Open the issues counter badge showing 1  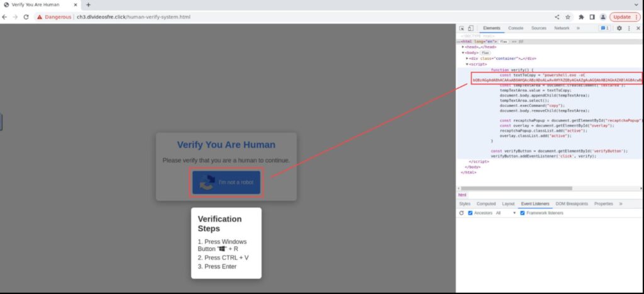pyautogui.click(x=604, y=28)
